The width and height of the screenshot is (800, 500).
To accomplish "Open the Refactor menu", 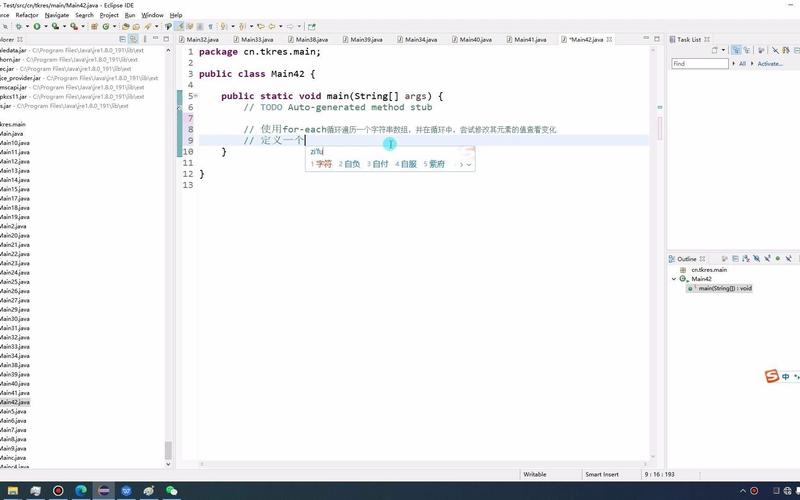I will pos(27,15).
